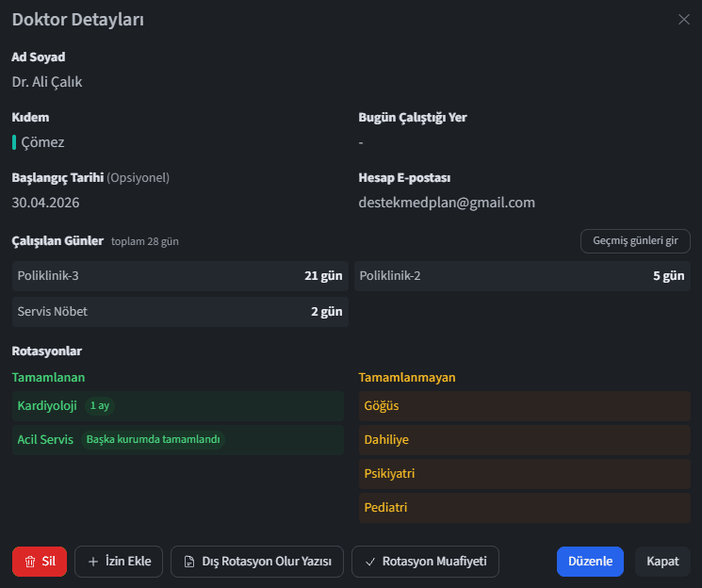Select the incomplete Psikiyatri rotation
The width and height of the screenshot is (702, 588).
(525, 474)
